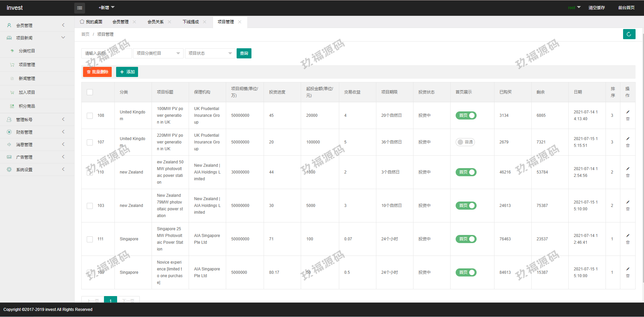The height and width of the screenshot is (317, 644).
Task: Turn off 首页 switch for row 111
Action: tap(466, 239)
